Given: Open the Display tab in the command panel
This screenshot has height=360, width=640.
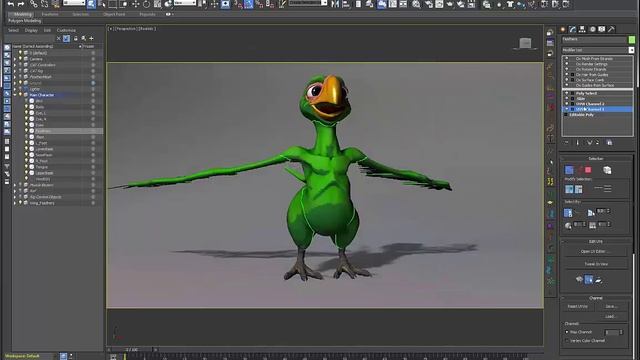Looking at the screenshot, I should (602, 29).
